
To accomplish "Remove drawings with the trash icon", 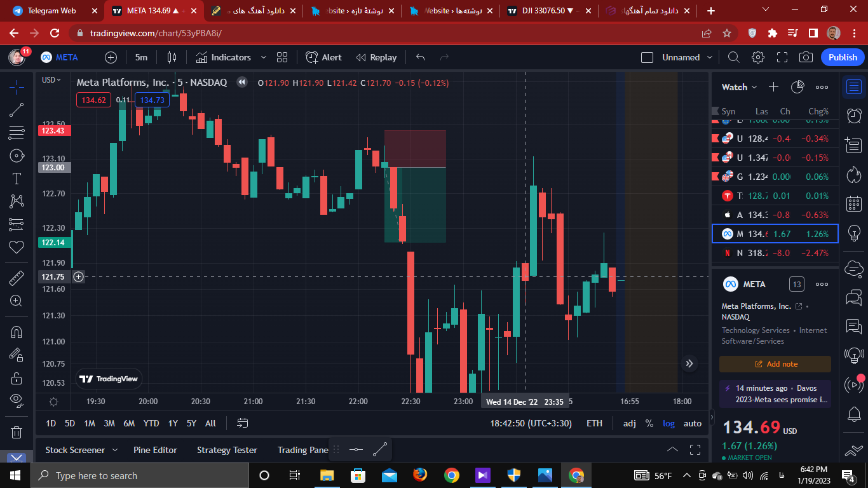I will pos(17,432).
